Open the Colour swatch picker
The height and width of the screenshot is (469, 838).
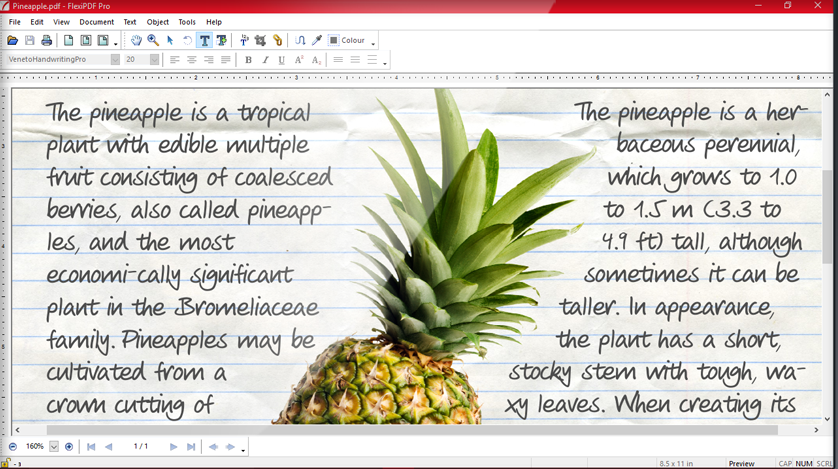pos(347,40)
